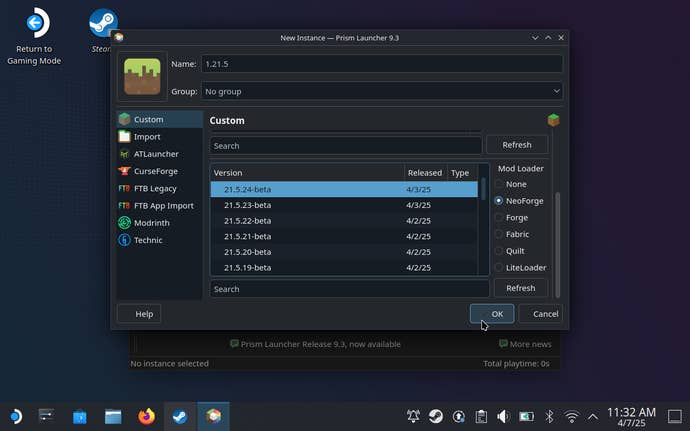Select the Fabric mod loader option
Image resolution: width=690 pixels, height=431 pixels.
[512, 234]
